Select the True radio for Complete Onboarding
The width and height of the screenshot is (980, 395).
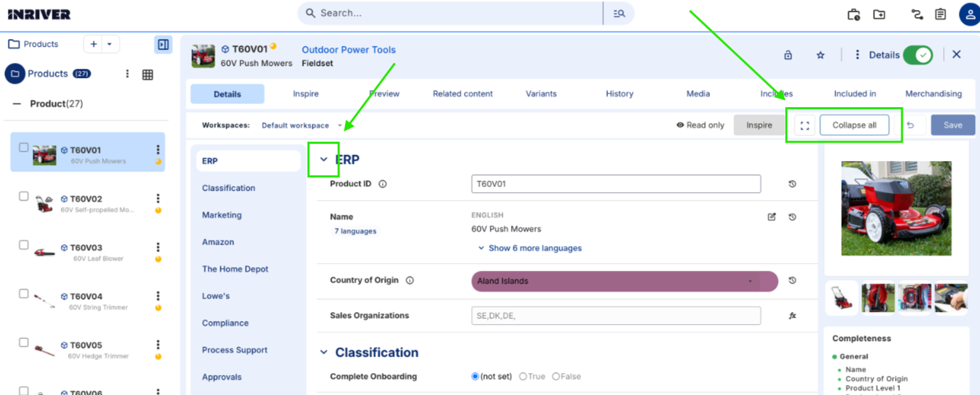[x=523, y=377]
